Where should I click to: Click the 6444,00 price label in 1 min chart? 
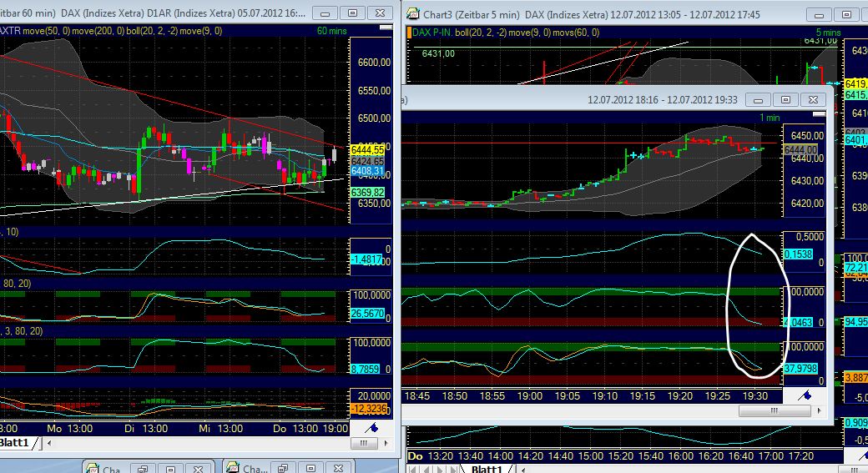coord(800,150)
